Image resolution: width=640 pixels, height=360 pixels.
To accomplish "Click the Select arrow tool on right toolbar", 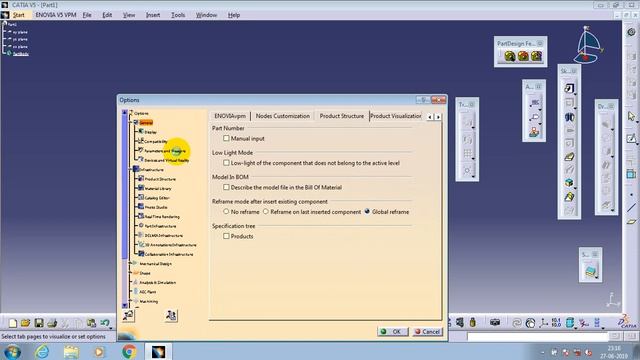I will [x=631, y=116].
